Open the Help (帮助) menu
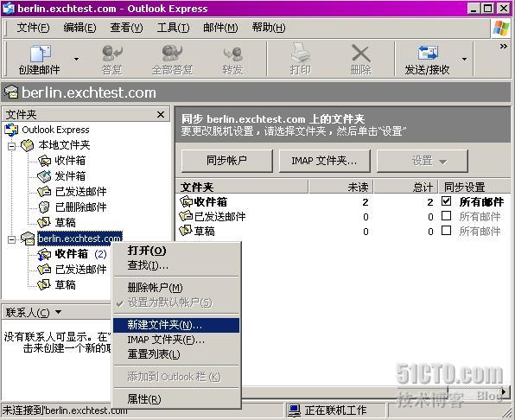Screen dimensions: 515x420 coord(269,28)
